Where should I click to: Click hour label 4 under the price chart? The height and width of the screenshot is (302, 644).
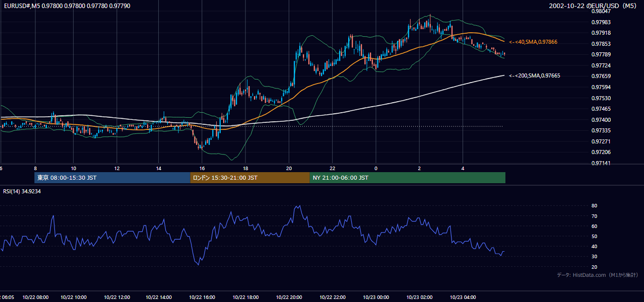[x=463, y=168]
